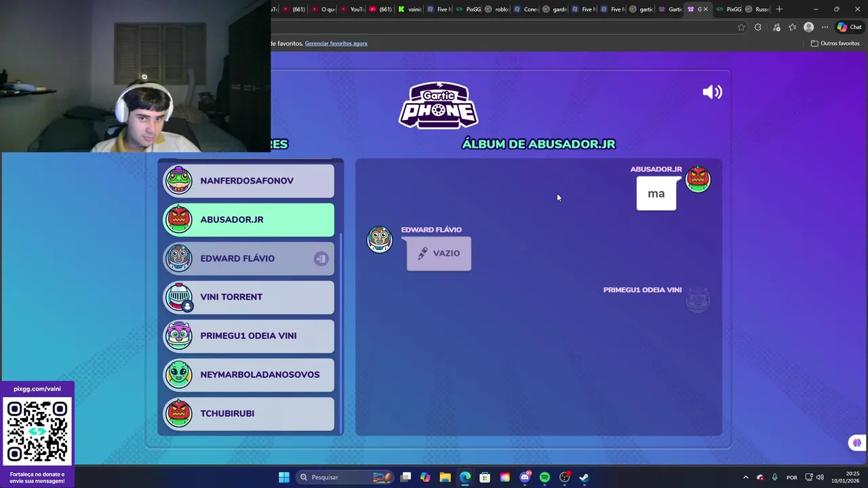Click NANFERDOSAFONOV's frog avatar

click(x=179, y=181)
